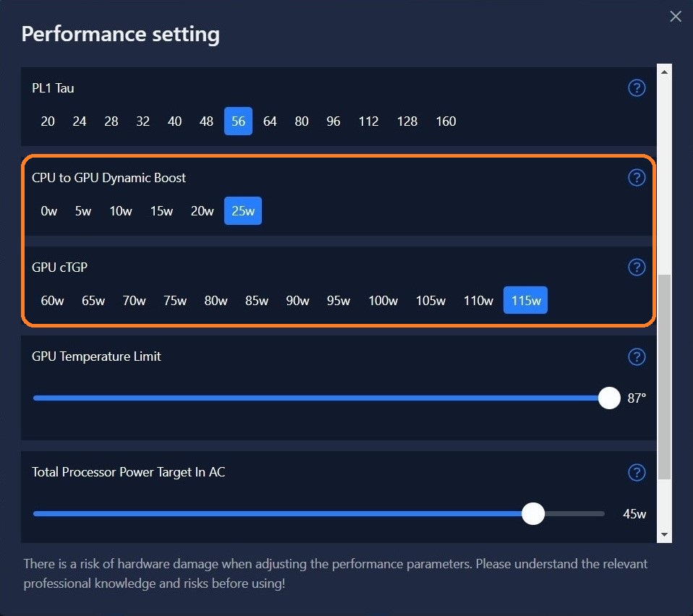Open help for CPU to GPU Dynamic Boost
The width and height of the screenshot is (693, 616).
[x=637, y=178]
